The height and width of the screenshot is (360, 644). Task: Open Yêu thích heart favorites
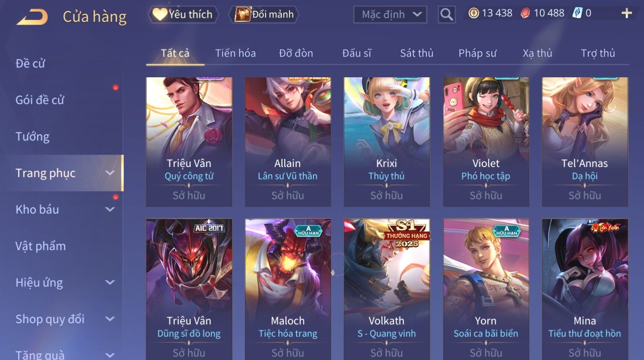tap(183, 15)
